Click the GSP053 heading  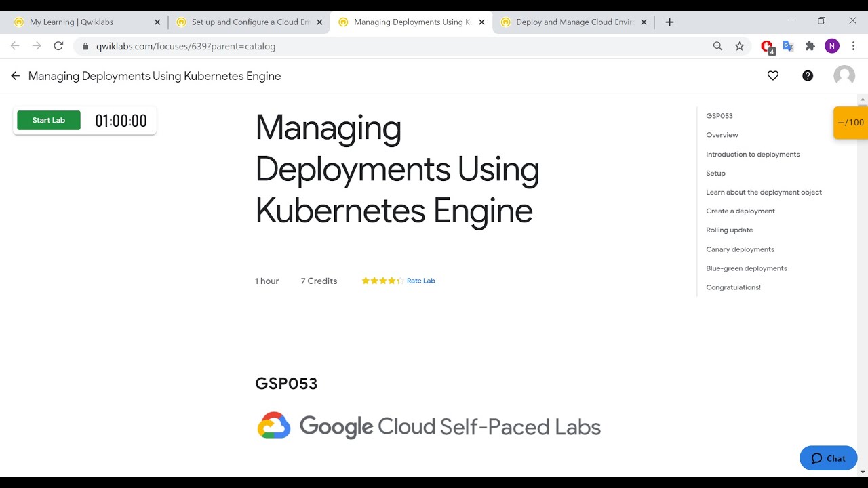pyautogui.click(x=286, y=384)
